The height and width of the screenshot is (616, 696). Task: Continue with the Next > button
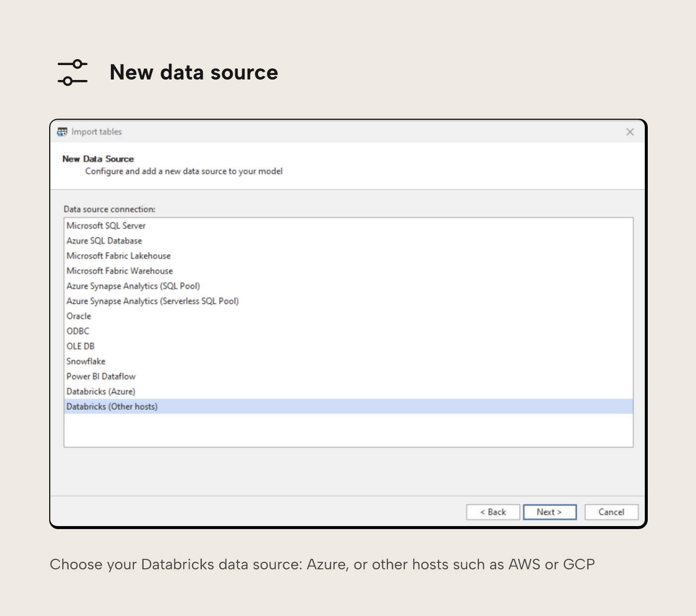tap(550, 512)
